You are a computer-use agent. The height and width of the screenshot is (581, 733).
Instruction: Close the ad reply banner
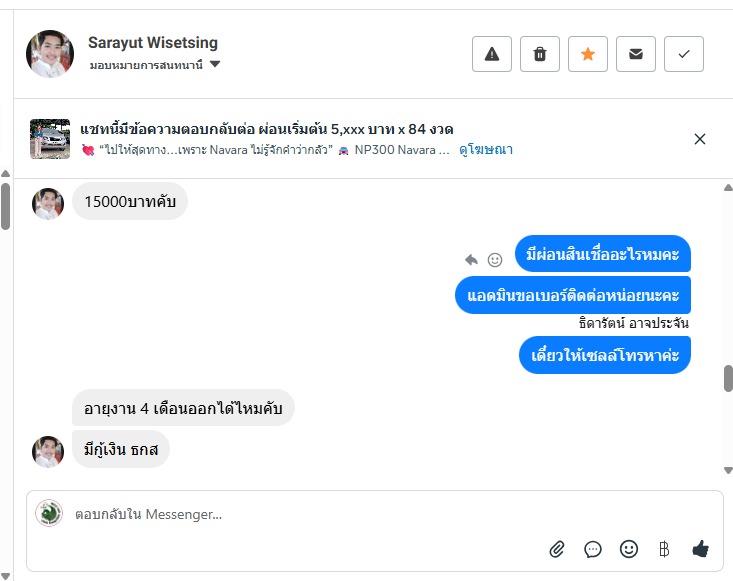tap(700, 139)
